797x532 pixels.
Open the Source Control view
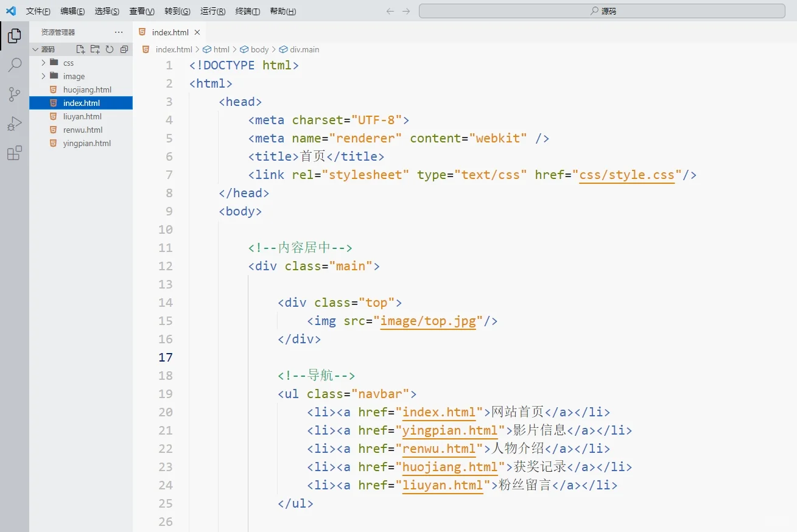pyautogui.click(x=14, y=94)
